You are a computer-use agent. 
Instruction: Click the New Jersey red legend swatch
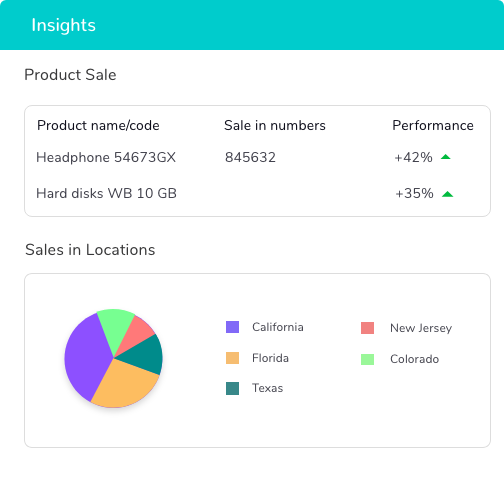pyautogui.click(x=367, y=328)
